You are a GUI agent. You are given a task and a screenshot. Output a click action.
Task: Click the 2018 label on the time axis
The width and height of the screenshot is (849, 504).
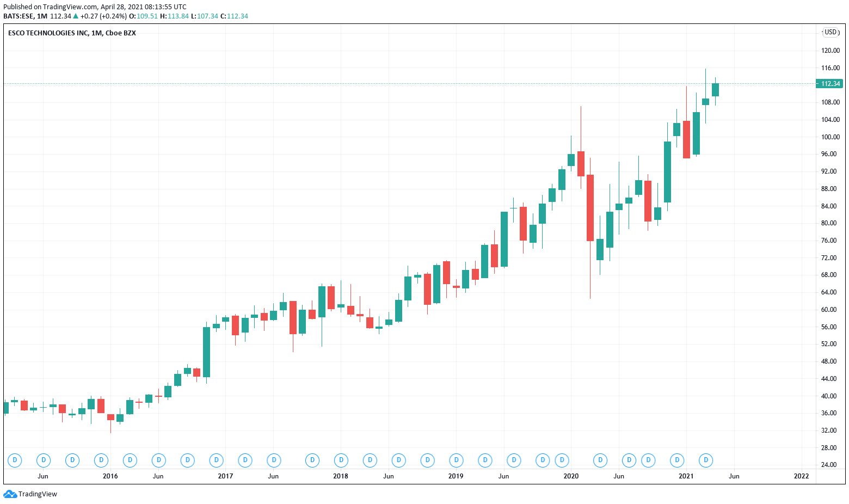341,476
